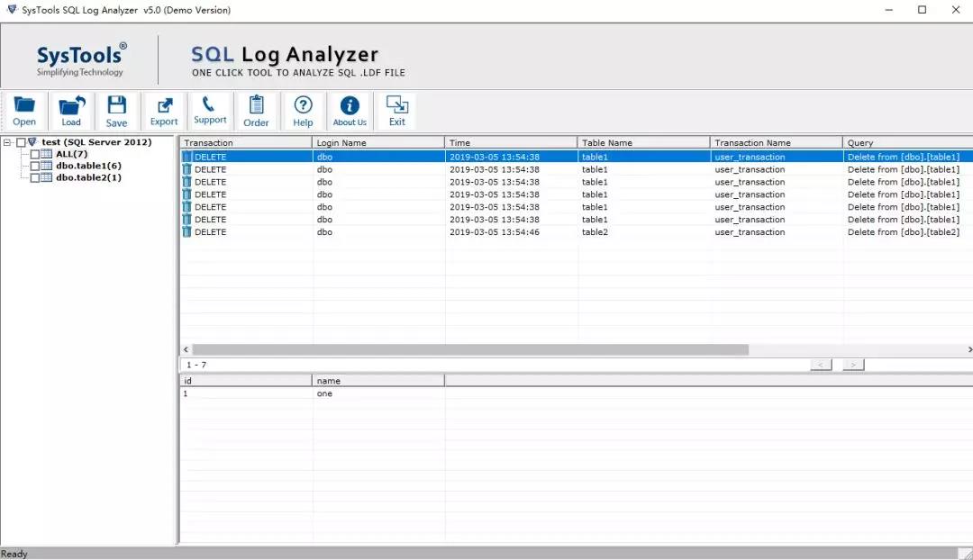Viewport: 973px width, 560px height.
Task: Maximize the SQL Log Analyzer window
Action: [x=923, y=10]
